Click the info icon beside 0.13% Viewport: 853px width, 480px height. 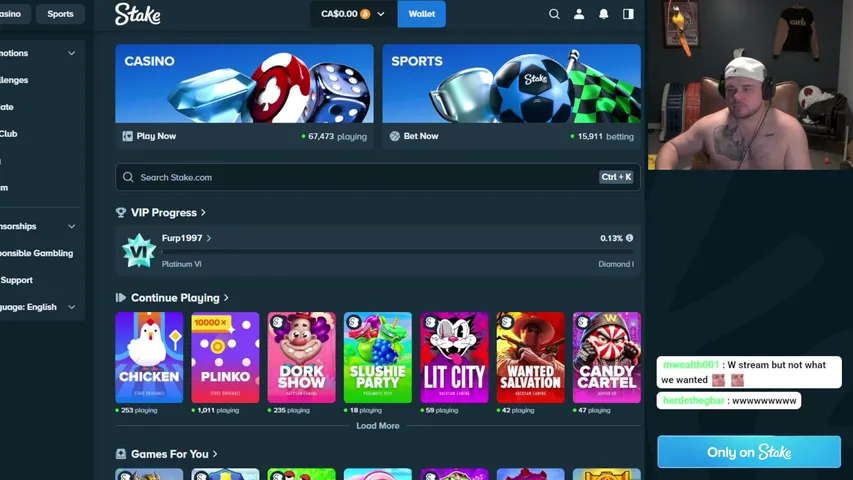point(629,238)
